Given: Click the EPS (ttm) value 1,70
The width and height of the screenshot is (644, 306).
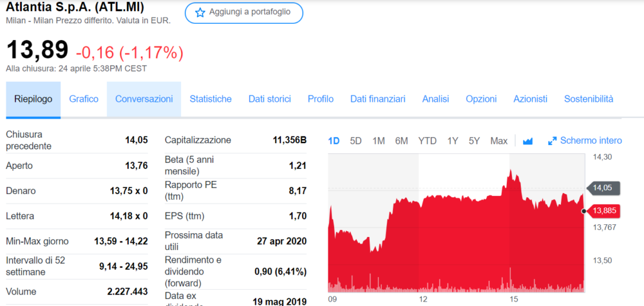Looking at the screenshot, I should click(x=297, y=216).
